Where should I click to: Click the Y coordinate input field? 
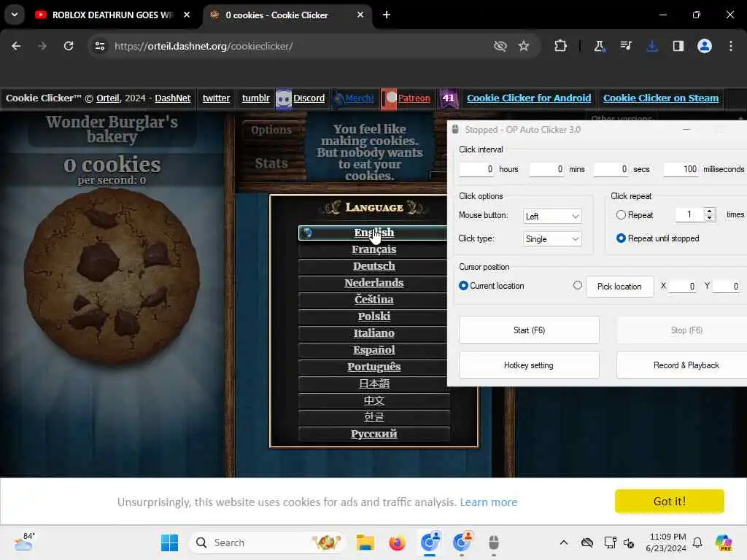pos(726,286)
